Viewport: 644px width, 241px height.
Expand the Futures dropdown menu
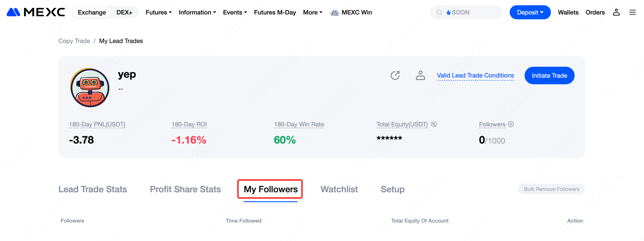coord(158,12)
